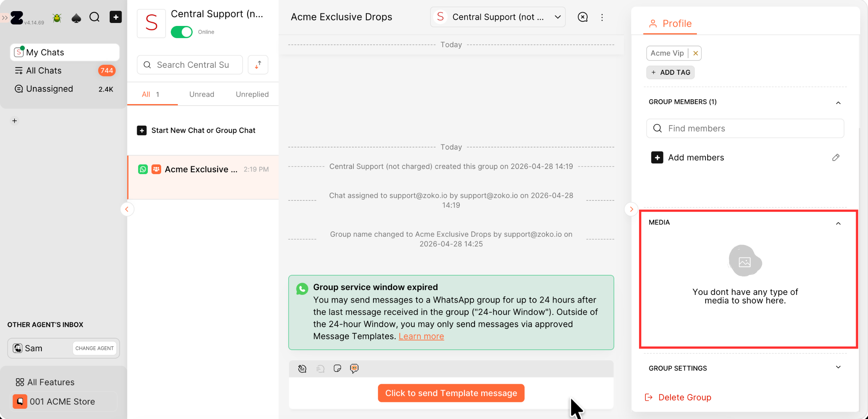The height and width of the screenshot is (419, 868).
Task: Collapse the right profile panel arrow
Action: pyautogui.click(x=631, y=209)
